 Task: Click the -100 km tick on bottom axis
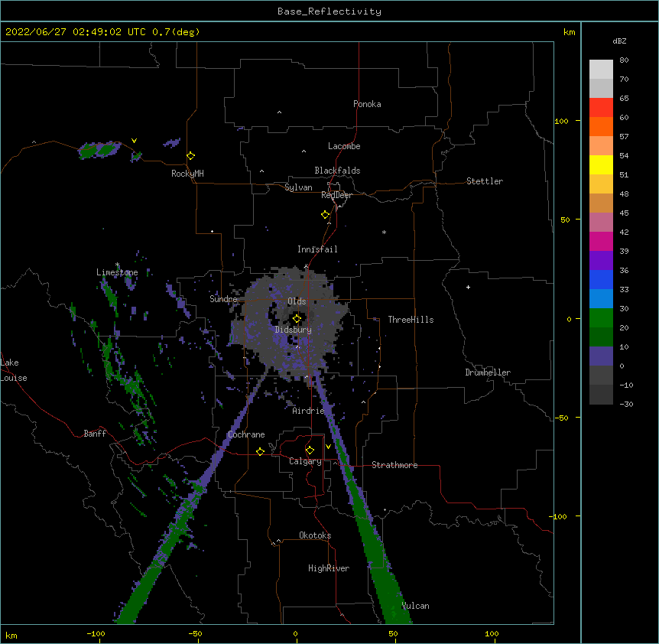(96, 634)
